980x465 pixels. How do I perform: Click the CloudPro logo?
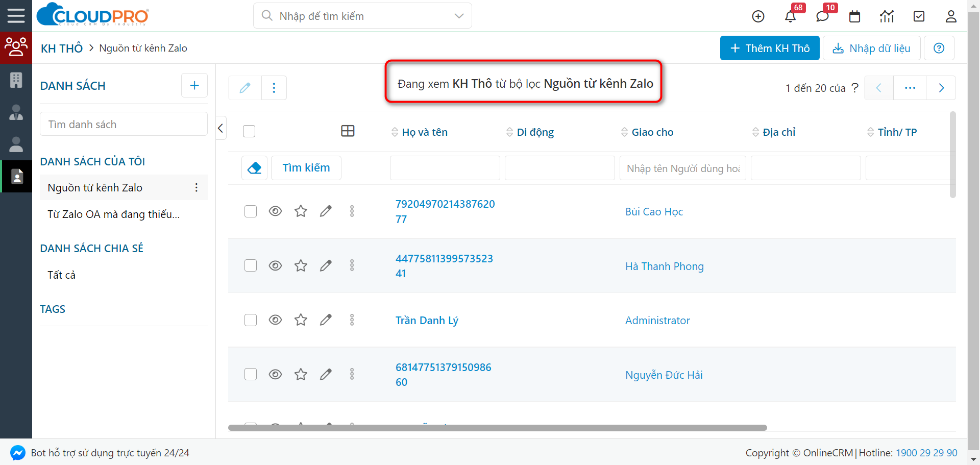93,15
